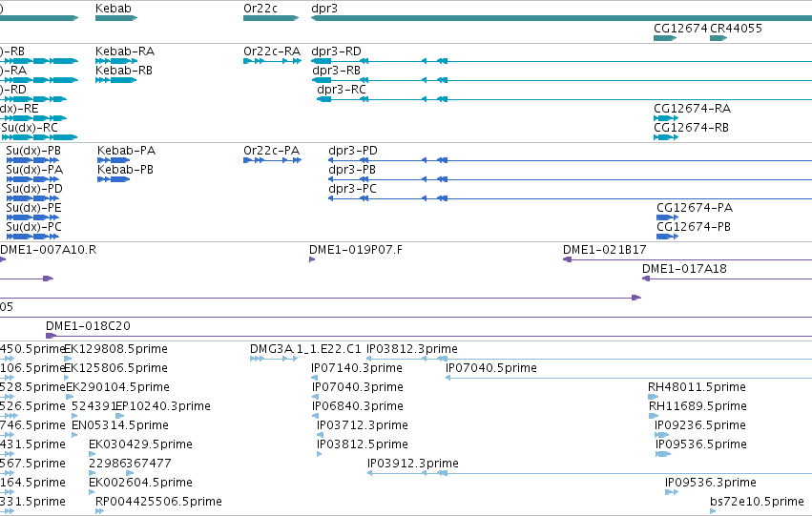Click the DME1-021B17 clone
The image size is (812, 516).
(x=687, y=259)
